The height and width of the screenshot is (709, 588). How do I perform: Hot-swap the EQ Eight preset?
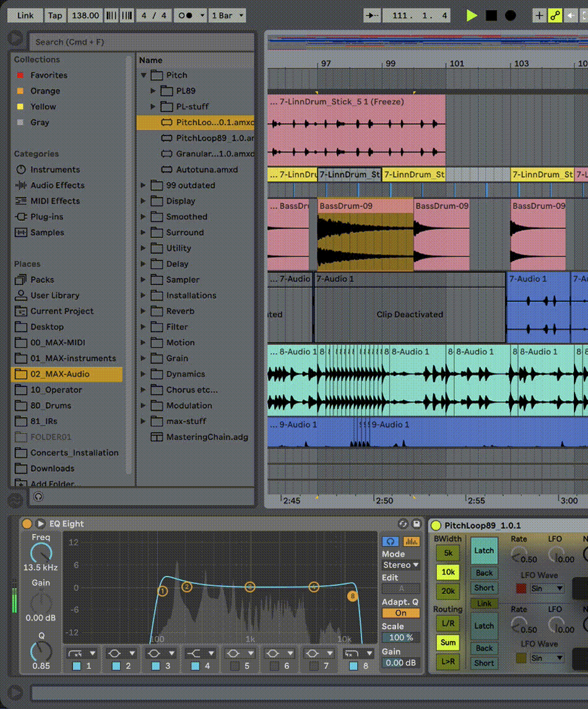point(404,523)
